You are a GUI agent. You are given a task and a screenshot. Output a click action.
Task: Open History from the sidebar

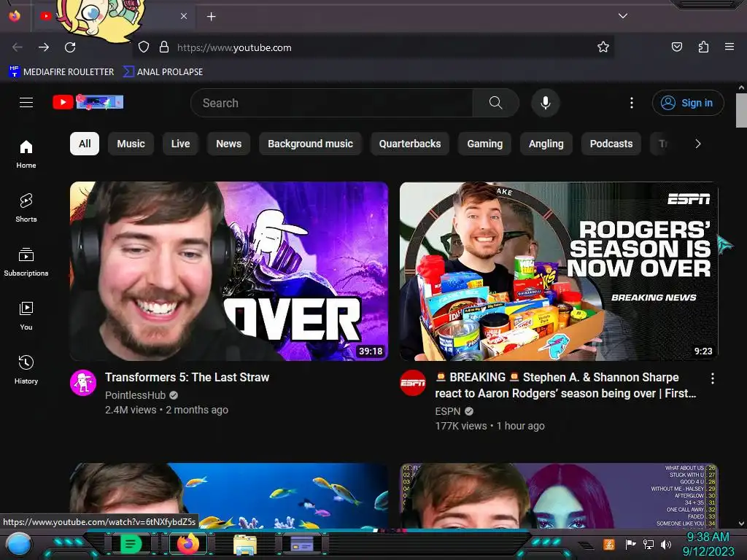pyautogui.click(x=26, y=370)
